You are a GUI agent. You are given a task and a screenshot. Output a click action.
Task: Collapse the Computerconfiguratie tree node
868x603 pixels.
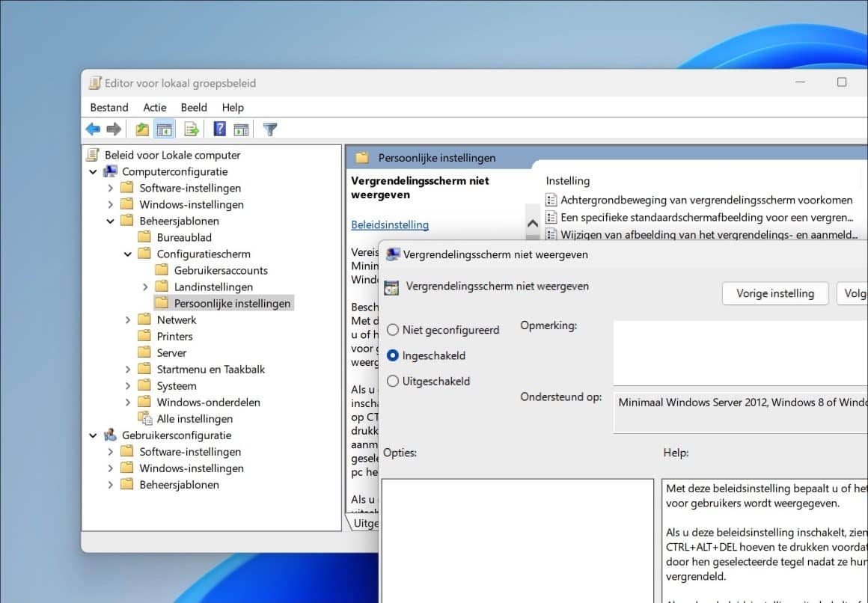coord(94,171)
